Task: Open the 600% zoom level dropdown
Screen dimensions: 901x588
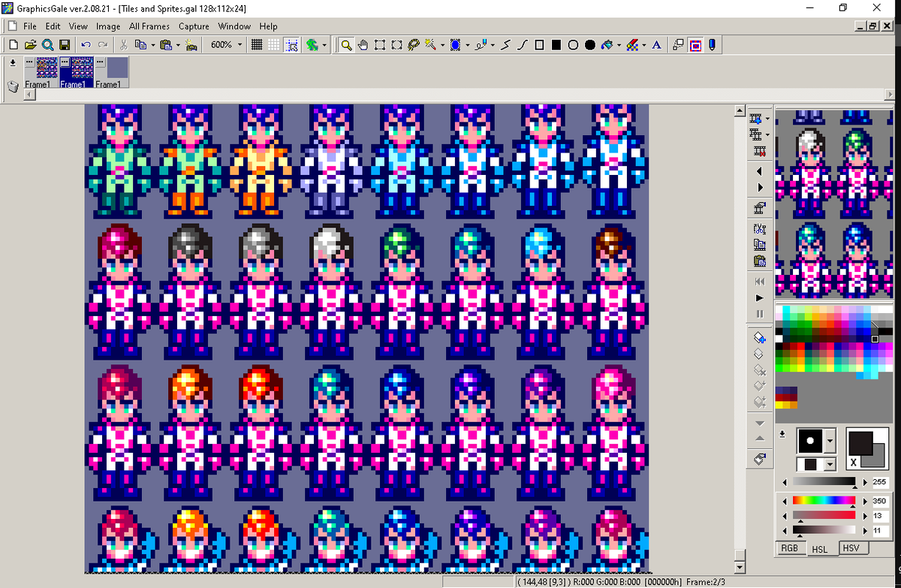Action: [x=240, y=45]
